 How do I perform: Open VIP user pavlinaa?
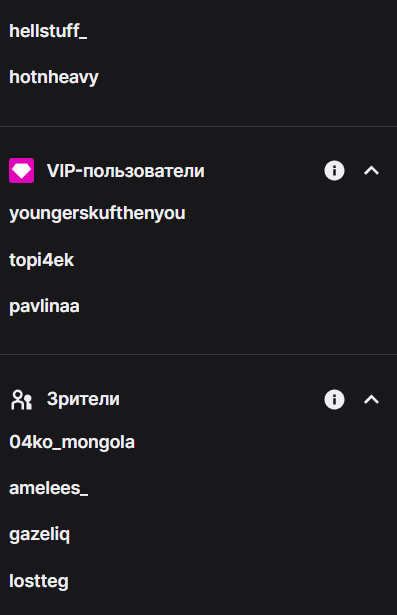[x=44, y=306]
